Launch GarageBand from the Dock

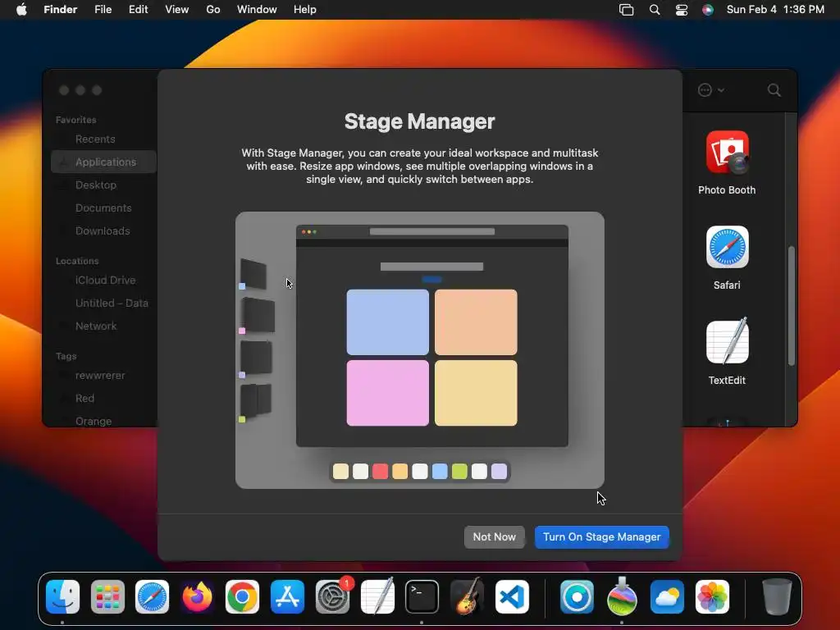pyautogui.click(x=467, y=596)
